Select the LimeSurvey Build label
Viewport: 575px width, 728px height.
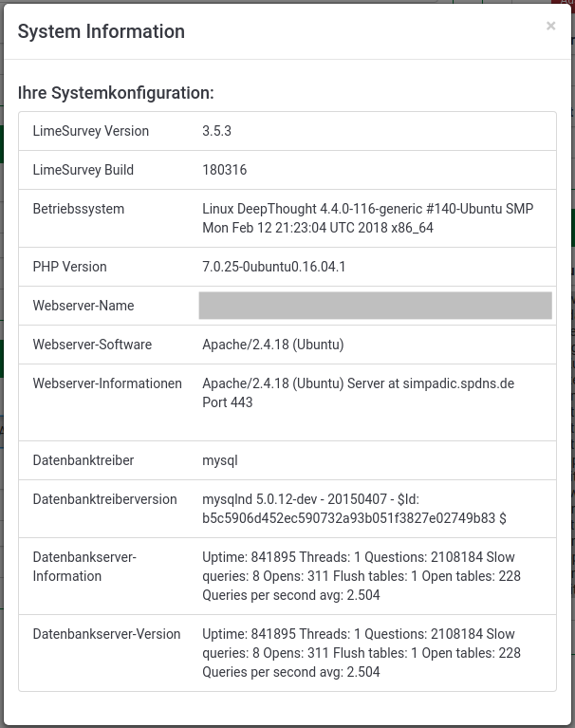pyautogui.click(x=83, y=170)
